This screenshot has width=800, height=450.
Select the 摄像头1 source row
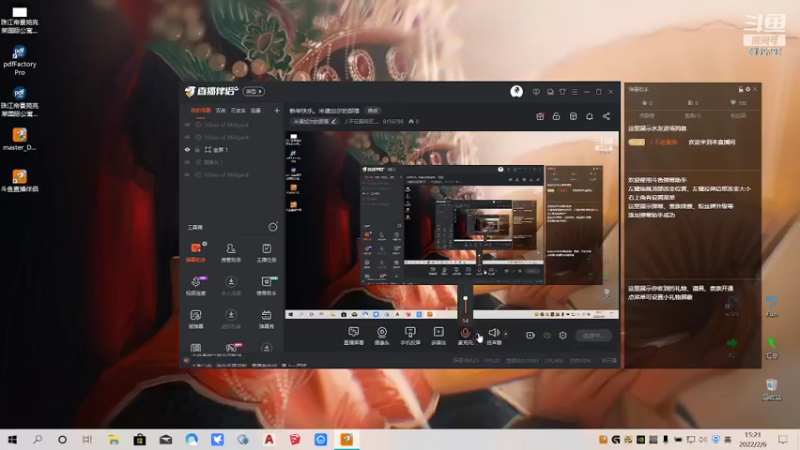click(x=232, y=162)
